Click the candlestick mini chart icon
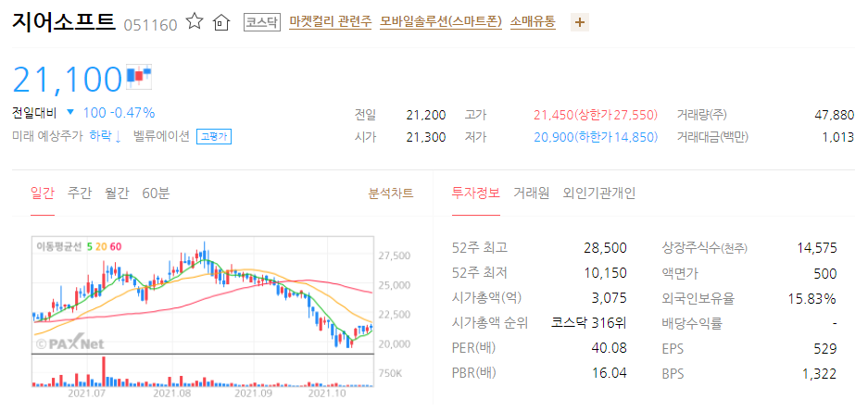The width and height of the screenshot is (868, 412). click(x=139, y=77)
